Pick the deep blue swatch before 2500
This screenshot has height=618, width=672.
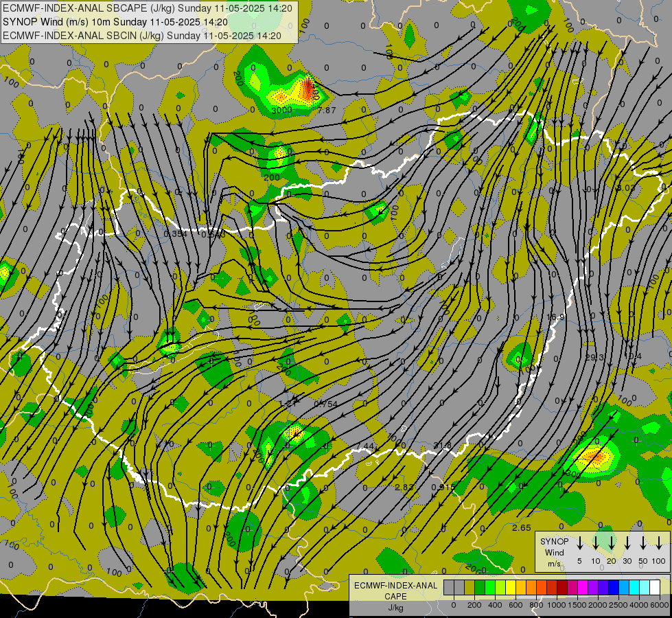(x=614, y=587)
